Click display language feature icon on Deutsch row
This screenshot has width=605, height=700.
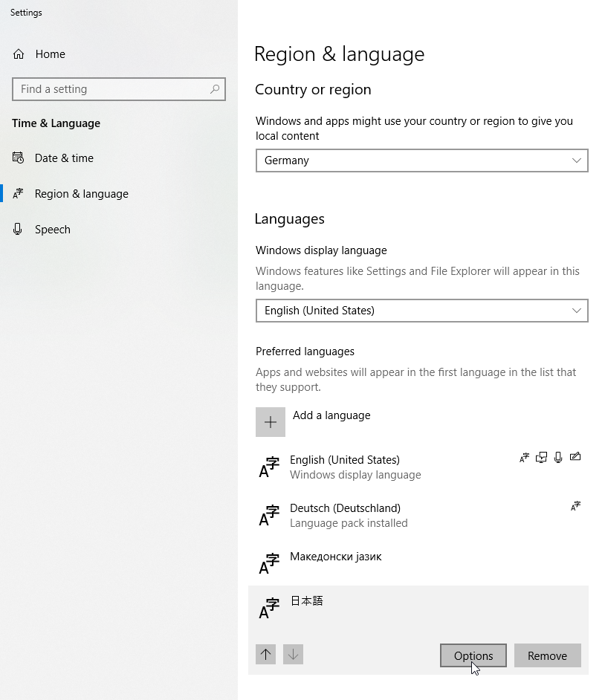point(575,506)
